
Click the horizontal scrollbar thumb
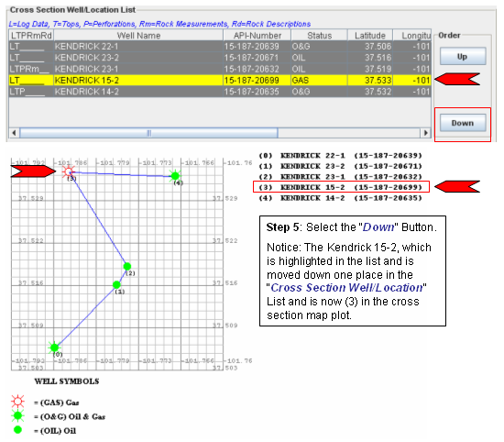[x=148, y=133]
